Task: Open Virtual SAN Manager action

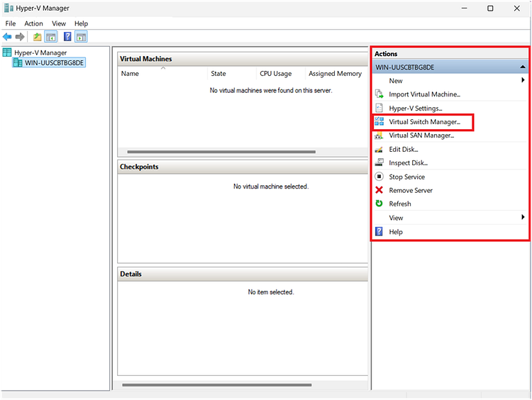Action: pyautogui.click(x=421, y=135)
